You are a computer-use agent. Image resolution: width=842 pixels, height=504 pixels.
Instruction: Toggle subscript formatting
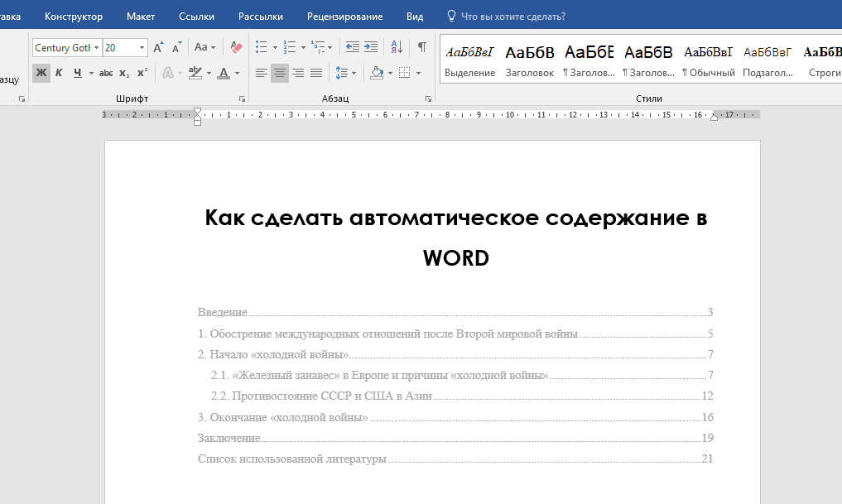[x=124, y=73]
